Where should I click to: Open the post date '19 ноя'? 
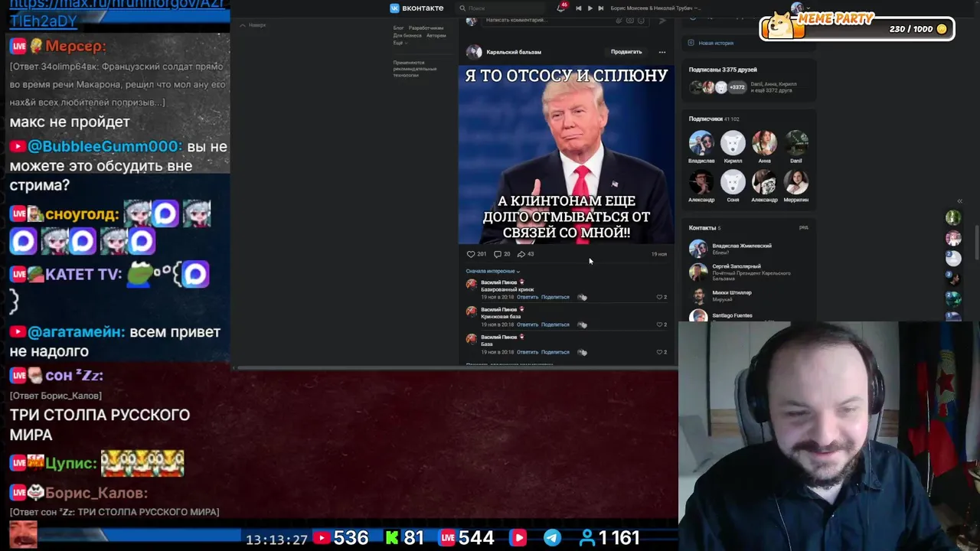659,254
